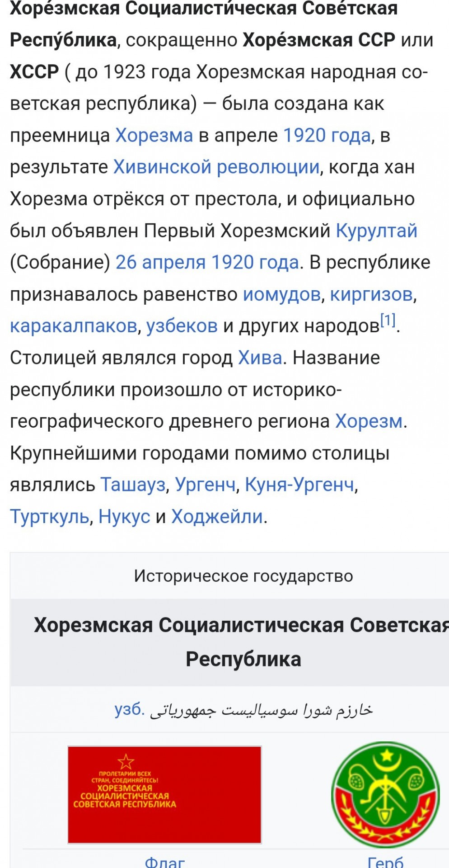Open the red flag image thumbnail

[164, 795]
